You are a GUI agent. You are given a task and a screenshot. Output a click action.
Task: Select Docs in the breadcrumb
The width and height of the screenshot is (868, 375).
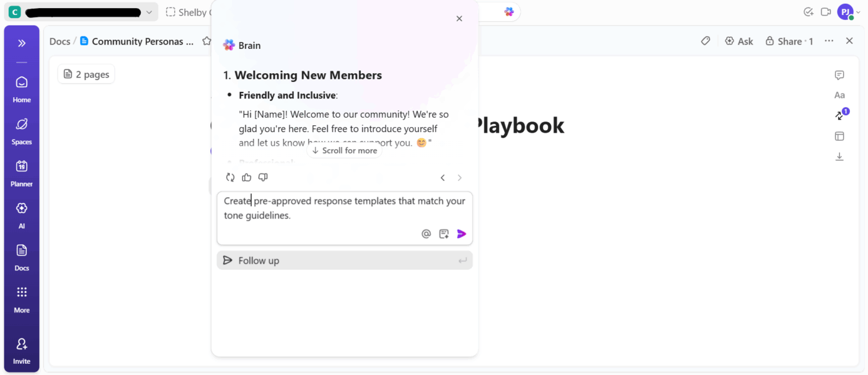pyautogui.click(x=60, y=41)
